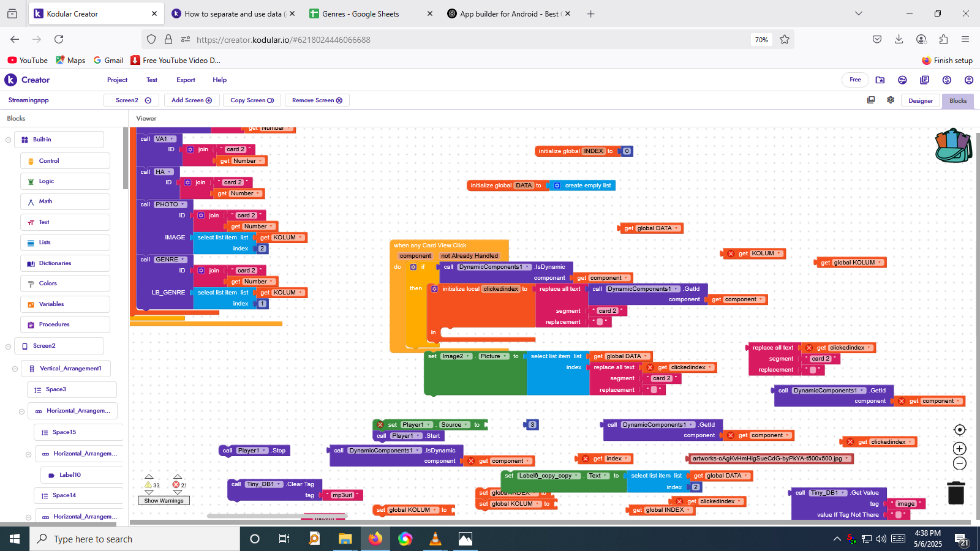Click the red error circle indicator
Viewport: 980px width, 551px height.
click(x=176, y=485)
